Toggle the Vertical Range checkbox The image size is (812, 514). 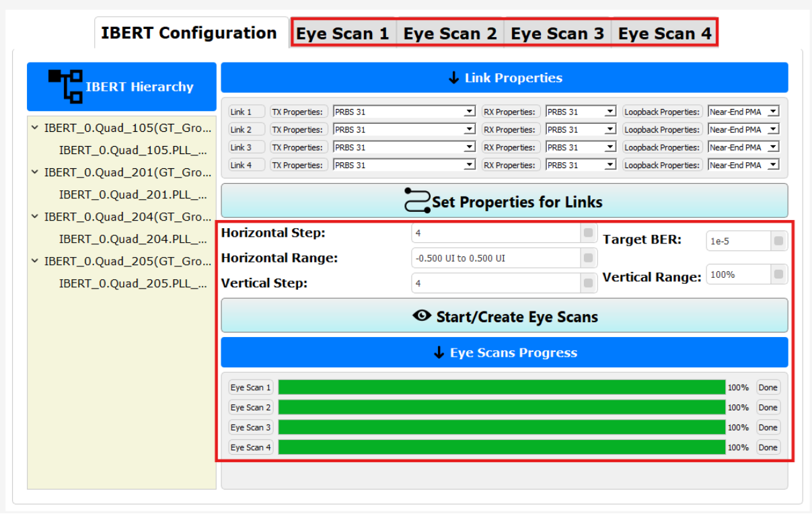[779, 274]
